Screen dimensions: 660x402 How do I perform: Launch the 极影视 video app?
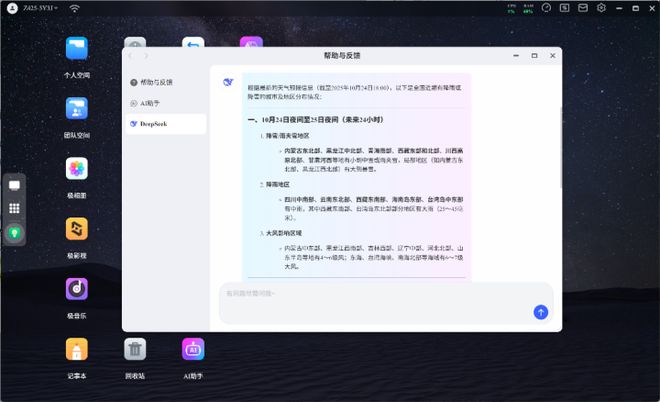(77, 229)
